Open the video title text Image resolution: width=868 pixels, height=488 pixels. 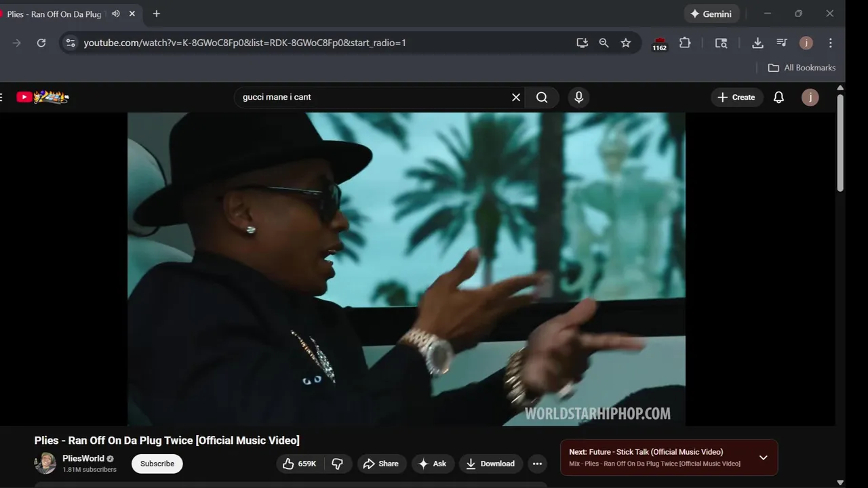167,441
